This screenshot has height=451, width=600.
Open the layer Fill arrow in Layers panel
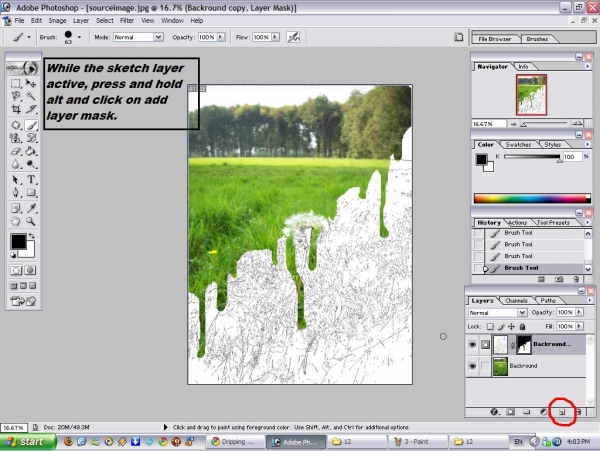click(579, 326)
